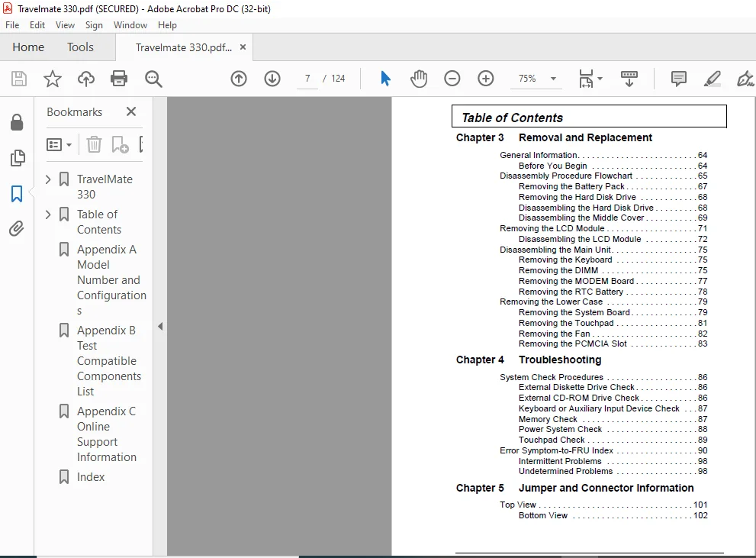Zoom in with plus button

tap(485, 79)
